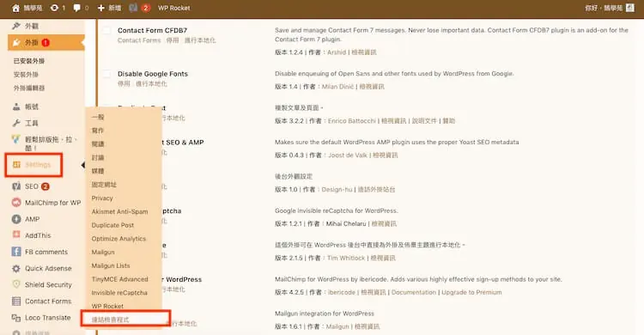Image resolution: width=644 pixels, height=335 pixels.
Task: Open Privacy in the Settings flyout
Action: (102, 198)
